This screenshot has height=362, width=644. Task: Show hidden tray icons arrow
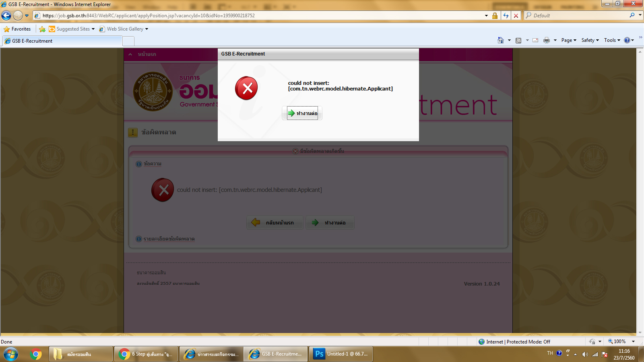575,354
